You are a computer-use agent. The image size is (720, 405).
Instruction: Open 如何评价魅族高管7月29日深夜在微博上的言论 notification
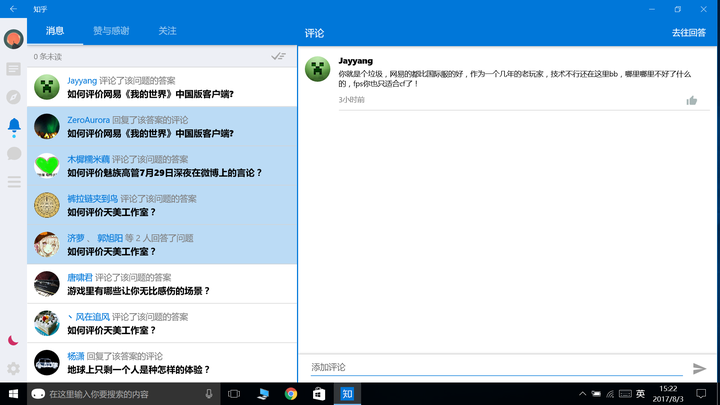coord(162,166)
